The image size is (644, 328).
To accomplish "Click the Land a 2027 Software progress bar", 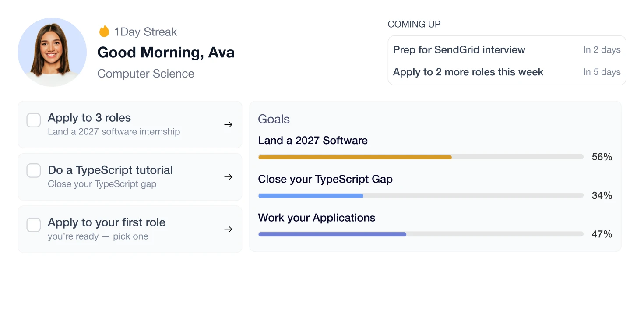I will (421, 157).
